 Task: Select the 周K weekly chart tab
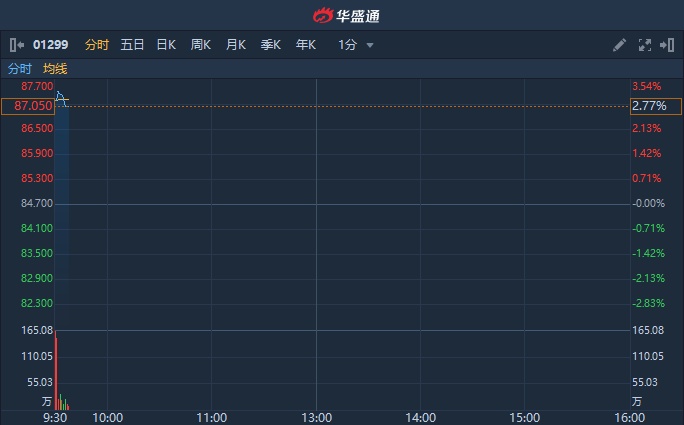[201, 45]
